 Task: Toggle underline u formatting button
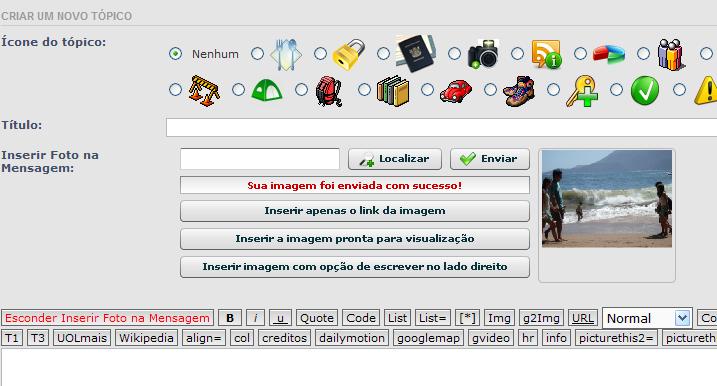coord(280,318)
